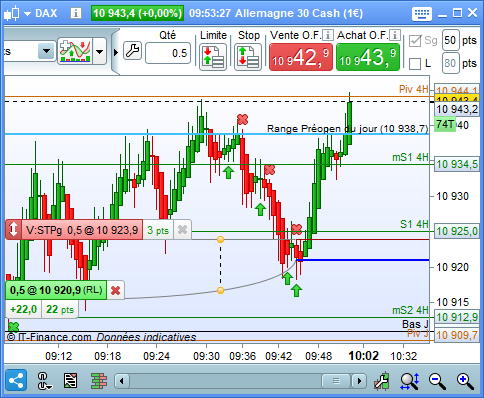This screenshot has width=484, height=398.
Task: Sell at market via Vente O.F. 10 942,9
Action: [x=301, y=57]
